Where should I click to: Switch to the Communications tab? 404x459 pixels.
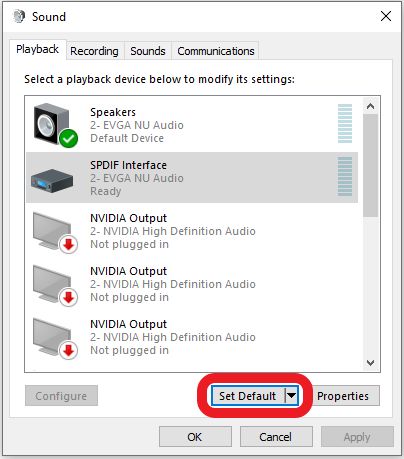(x=216, y=51)
